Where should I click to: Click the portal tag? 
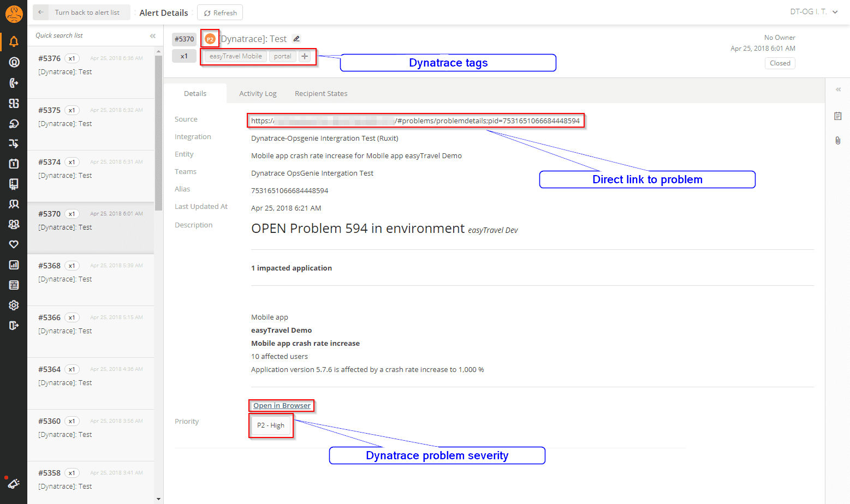coord(283,56)
